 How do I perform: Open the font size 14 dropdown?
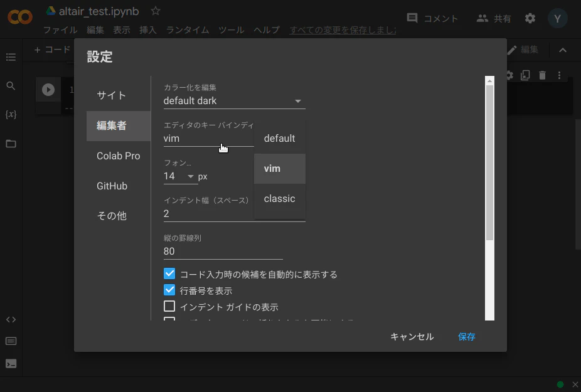(x=179, y=176)
